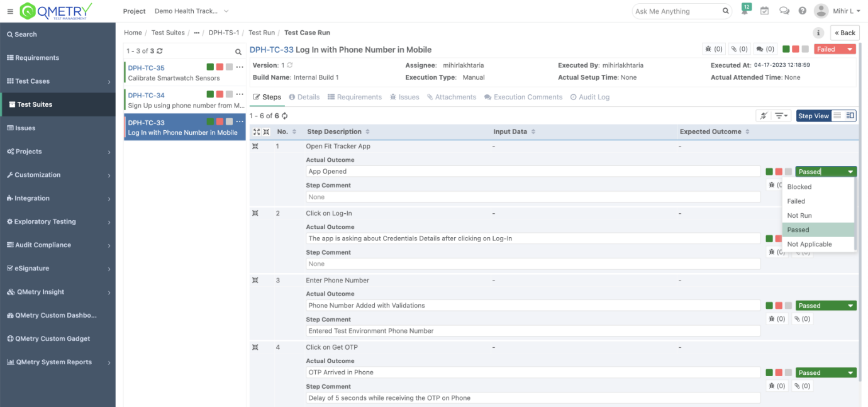Set step 3 to passed via green square

pyautogui.click(x=769, y=306)
